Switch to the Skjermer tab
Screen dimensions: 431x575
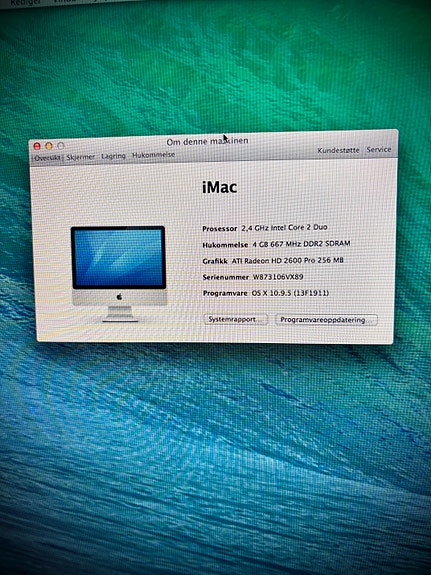coord(81,157)
